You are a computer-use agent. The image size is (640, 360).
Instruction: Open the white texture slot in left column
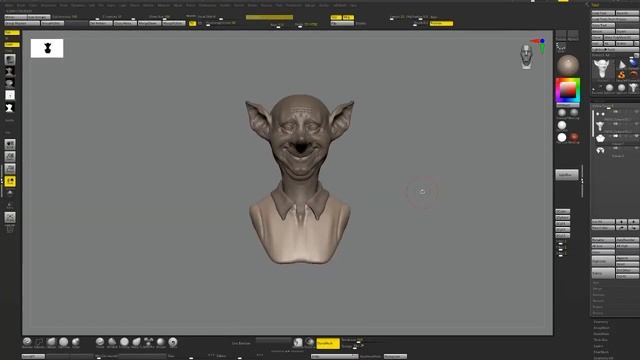[10, 95]
